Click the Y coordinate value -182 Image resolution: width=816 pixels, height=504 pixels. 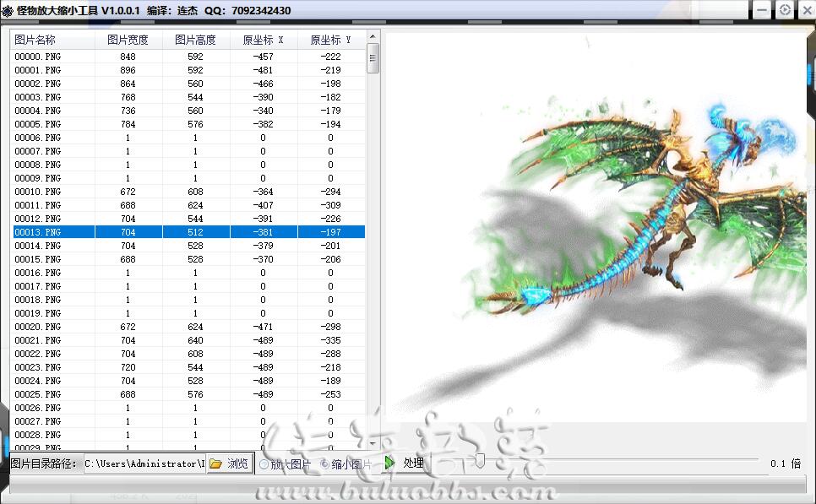click(331, 97)
